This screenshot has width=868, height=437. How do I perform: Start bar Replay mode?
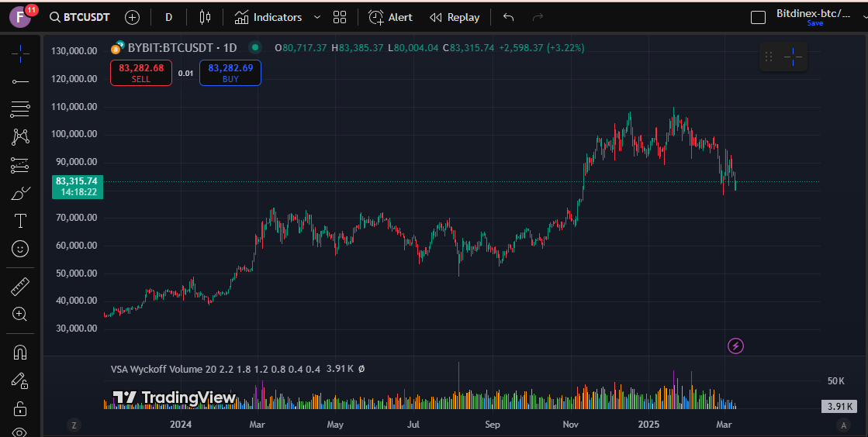pyautogui.click(x=455, y=17)
